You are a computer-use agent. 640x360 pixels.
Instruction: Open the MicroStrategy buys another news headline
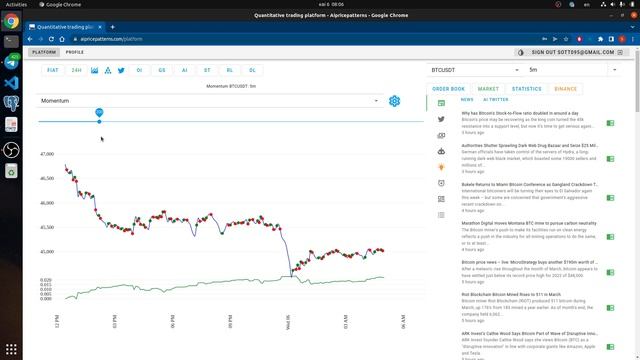pos(530,262)
